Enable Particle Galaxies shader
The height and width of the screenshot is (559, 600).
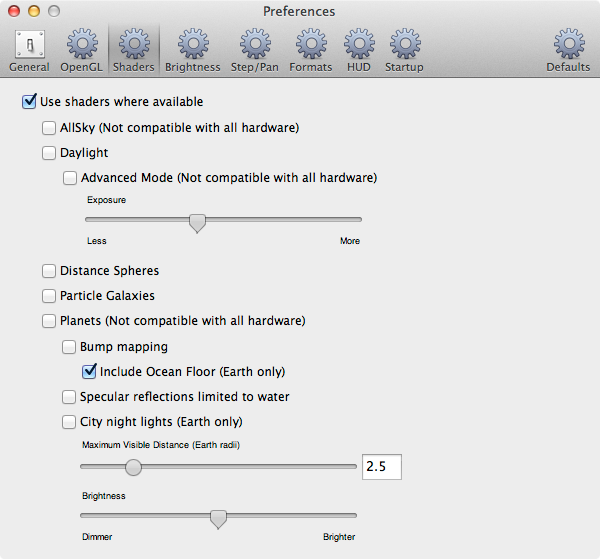[x=49, y=296]
